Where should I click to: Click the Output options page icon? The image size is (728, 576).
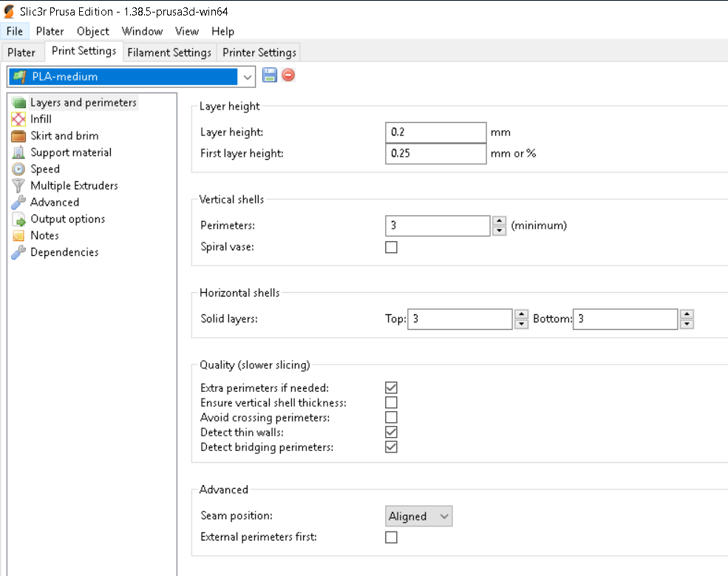point(18,220)
